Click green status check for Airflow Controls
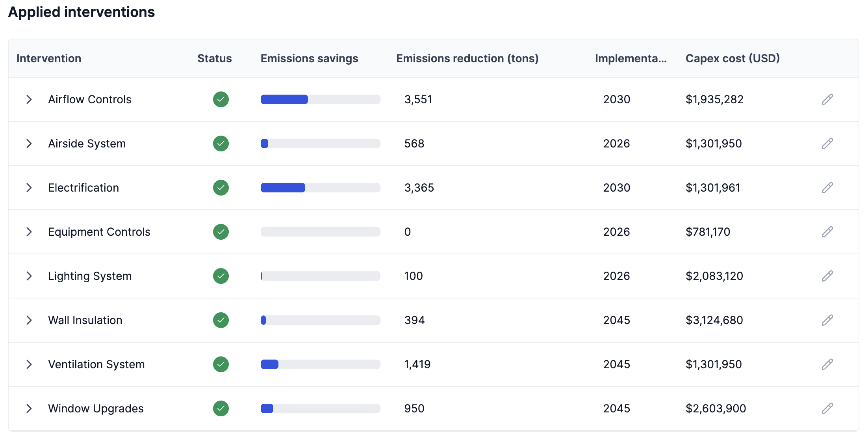Image resolution: width=868 pixels, height=440 pixels. pos(221,99)
